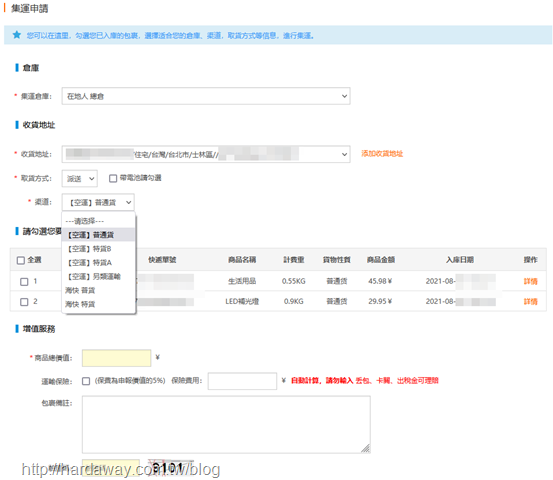Click the LED補光燈 product name cell
The image size is (553, 480).
pyautogui.click(x=242, y=302)
